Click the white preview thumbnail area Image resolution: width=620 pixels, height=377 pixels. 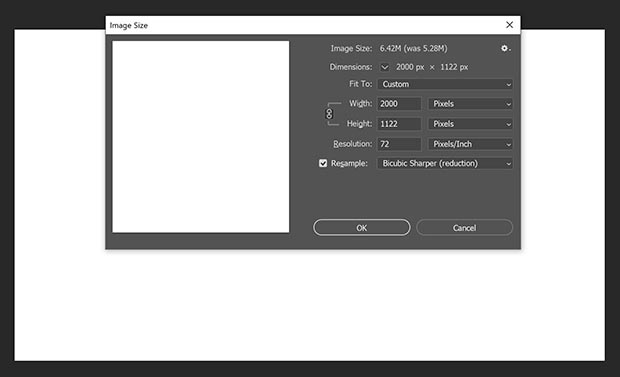coord(201,137)
